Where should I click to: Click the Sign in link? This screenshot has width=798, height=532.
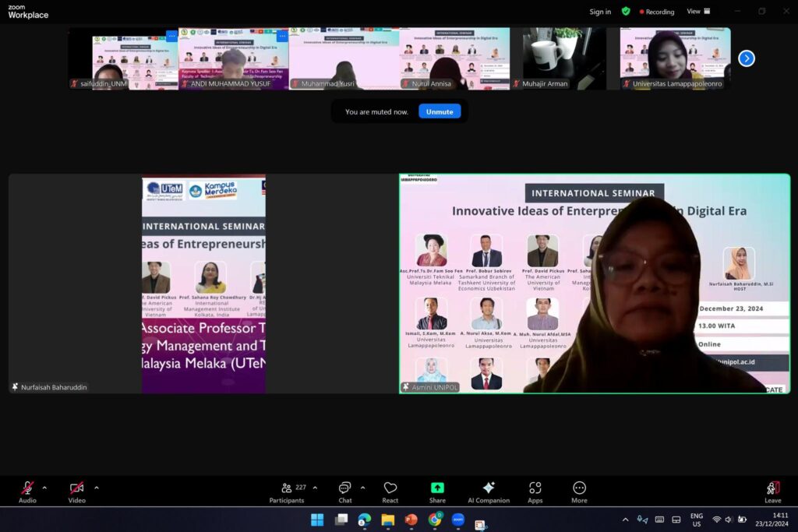(x=600, y=12)
